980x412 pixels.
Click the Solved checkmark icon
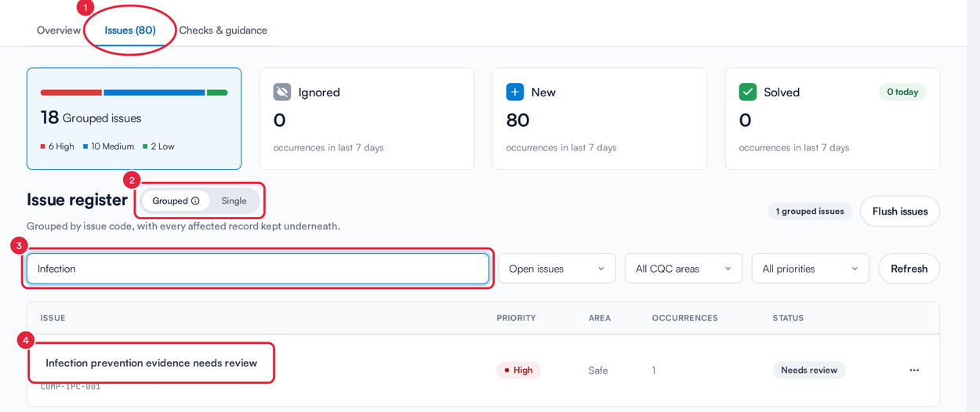748,92
